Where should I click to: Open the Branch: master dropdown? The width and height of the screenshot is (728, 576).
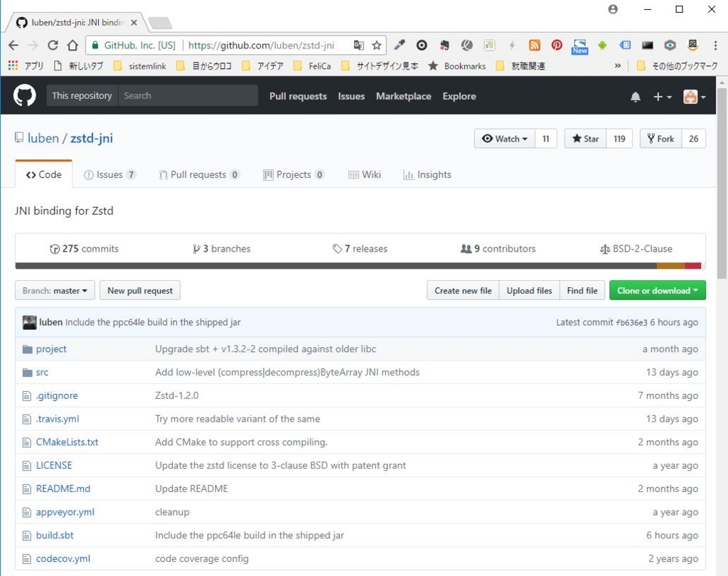tap(55, 290)
